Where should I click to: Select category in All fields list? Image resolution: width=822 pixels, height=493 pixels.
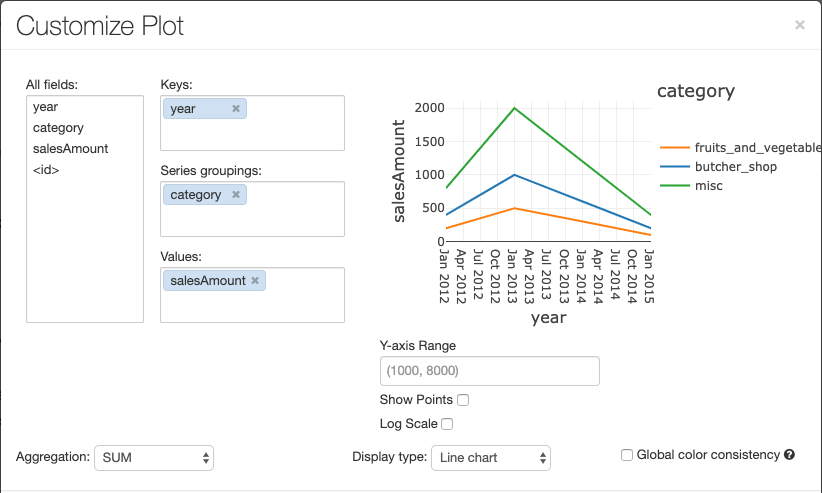pyautogui.click(x=58, y=128)
